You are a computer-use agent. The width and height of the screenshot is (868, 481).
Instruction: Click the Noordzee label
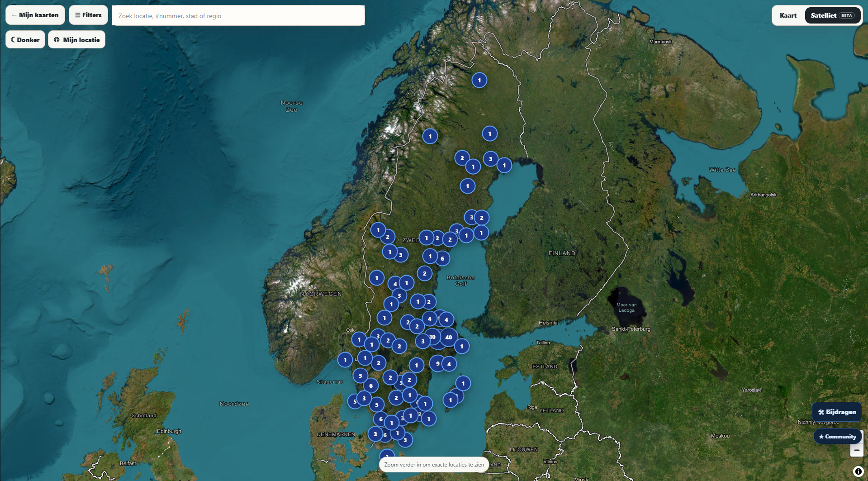234,404
